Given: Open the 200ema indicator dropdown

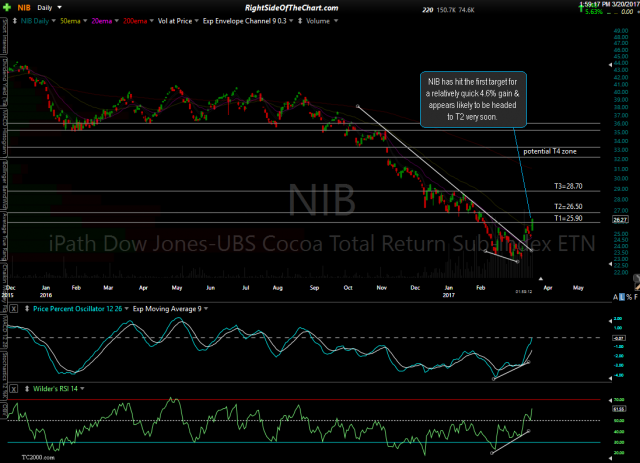Looking at the screenshot, I should (151, 21).
